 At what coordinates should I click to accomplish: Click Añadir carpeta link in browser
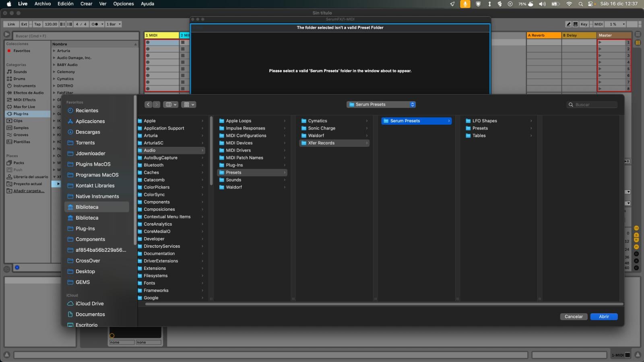point(29,191)
